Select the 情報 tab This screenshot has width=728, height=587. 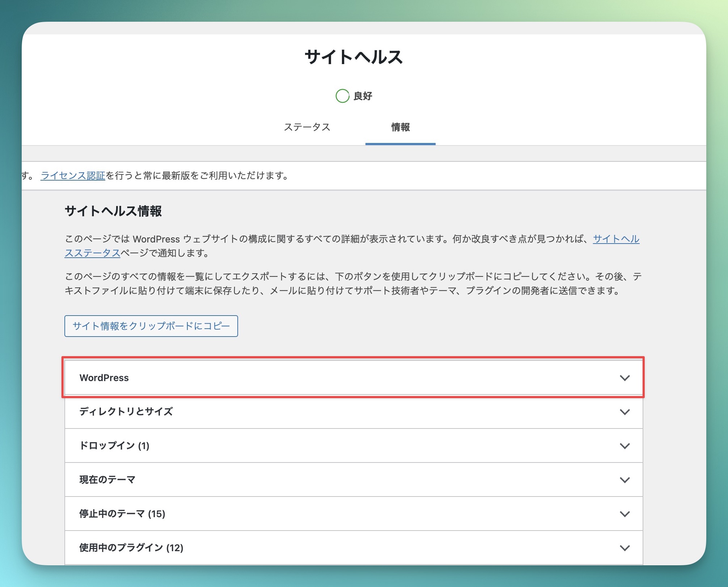point(400,127)
